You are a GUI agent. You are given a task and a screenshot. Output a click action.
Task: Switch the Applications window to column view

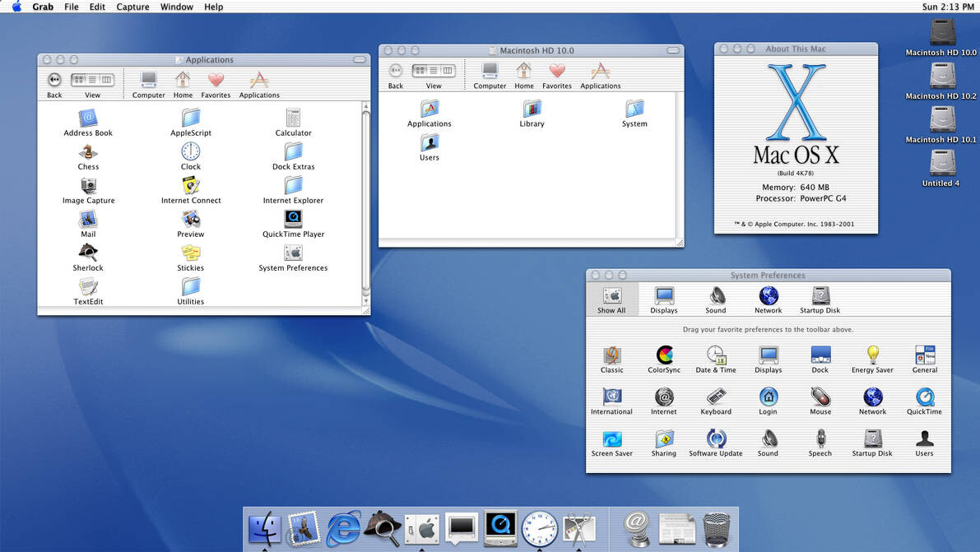pos(105,80)
